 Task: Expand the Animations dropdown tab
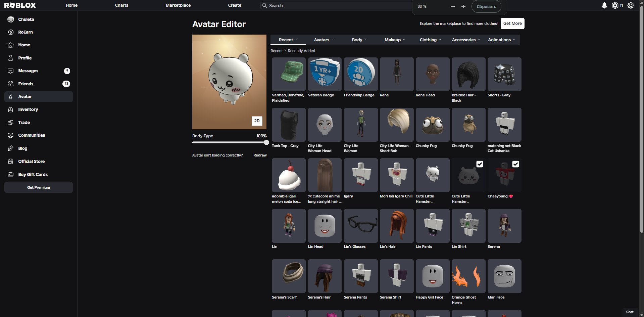click(x=502, y=40)
